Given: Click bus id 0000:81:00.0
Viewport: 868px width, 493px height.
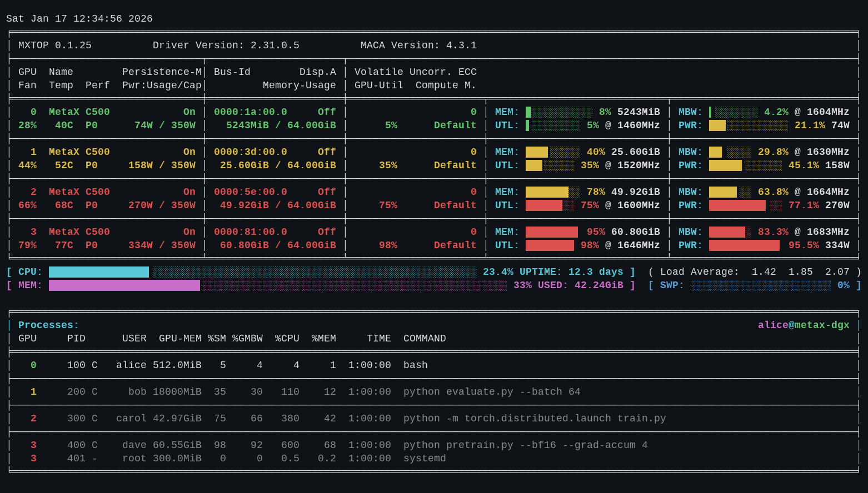Looking at the screenshot, I should click(x=251, y=232).
